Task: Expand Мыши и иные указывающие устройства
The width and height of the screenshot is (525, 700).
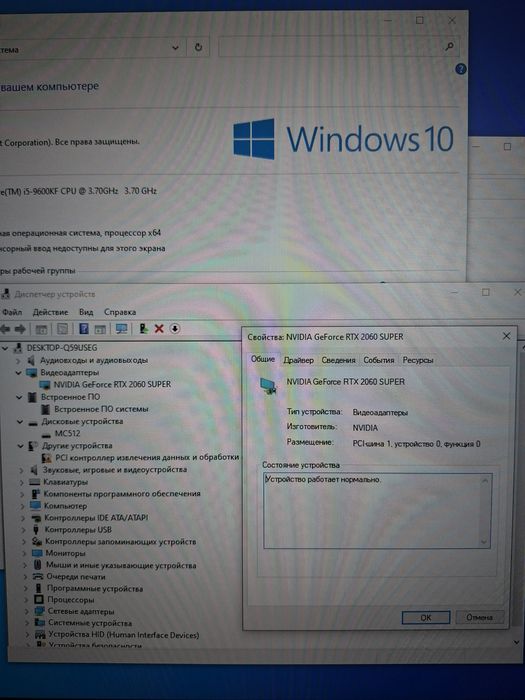Action: tap(25, 565)
